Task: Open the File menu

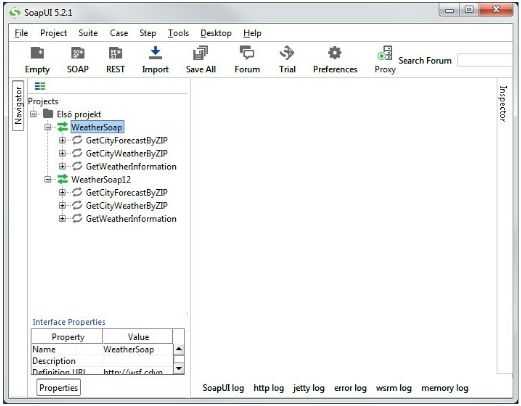Action: (x=21, y=33)
